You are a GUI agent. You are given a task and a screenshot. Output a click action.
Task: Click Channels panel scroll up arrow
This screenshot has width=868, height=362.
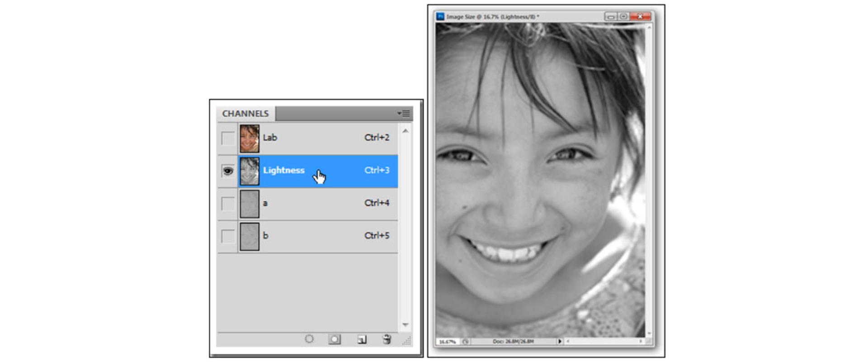tap(405, 131)
